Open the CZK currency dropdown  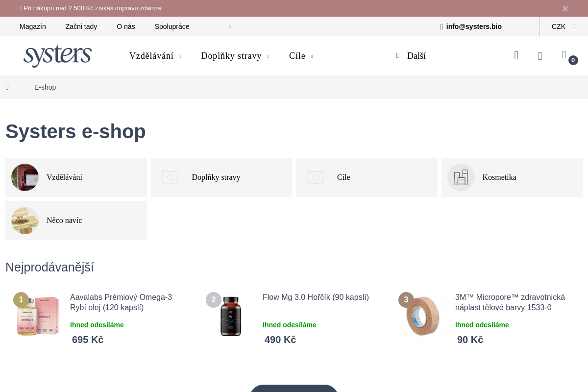563,26
